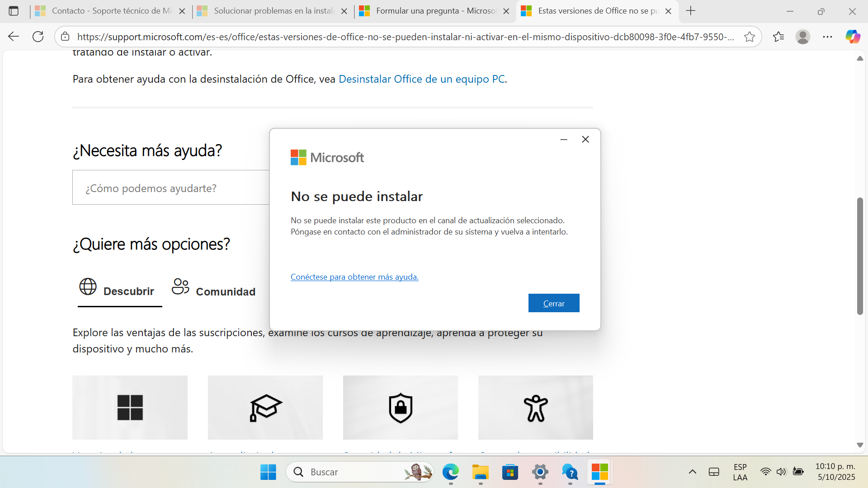Screen dimensions: 868x488
Task: Open Microsoft Edge from the taskbar
Action: coord(450,472)
